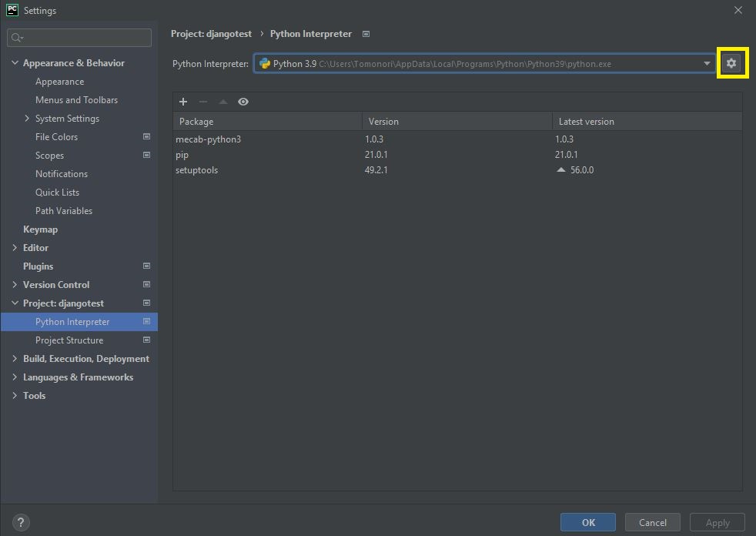This screenshot has width=756, height=536.
Task: Expand Build, Execution, Deployment section
Action: click(15, 359)
